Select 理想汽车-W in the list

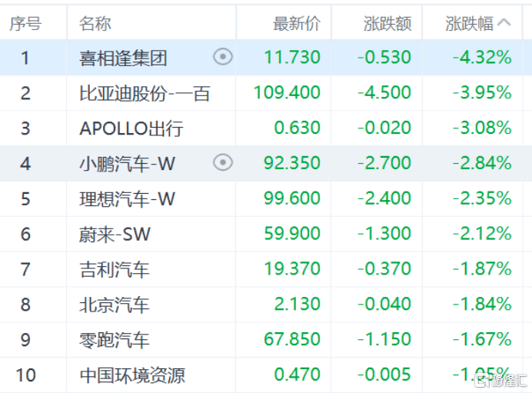click(128, 198)
